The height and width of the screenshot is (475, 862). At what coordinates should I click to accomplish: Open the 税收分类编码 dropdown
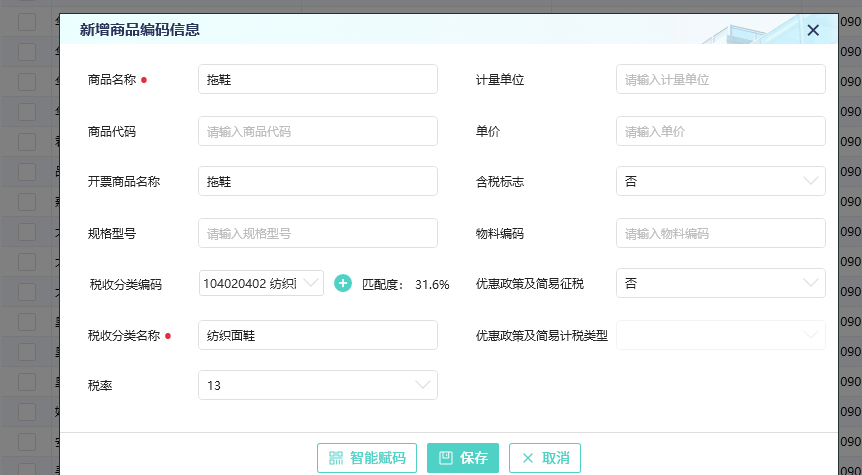[x=261, y=283]
